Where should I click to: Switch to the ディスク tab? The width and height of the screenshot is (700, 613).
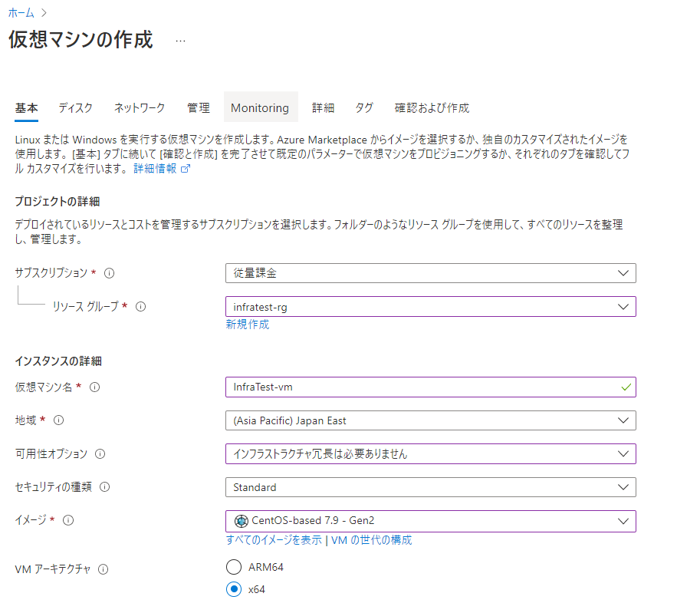[75, 108]
